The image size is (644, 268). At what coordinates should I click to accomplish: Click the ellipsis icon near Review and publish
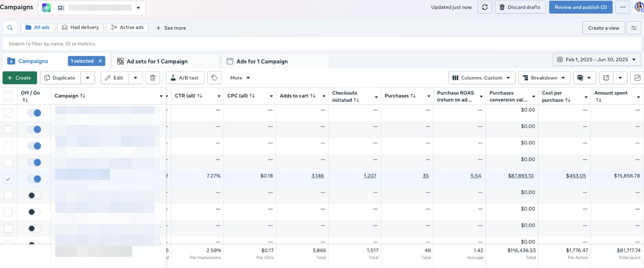coord(622,7)
